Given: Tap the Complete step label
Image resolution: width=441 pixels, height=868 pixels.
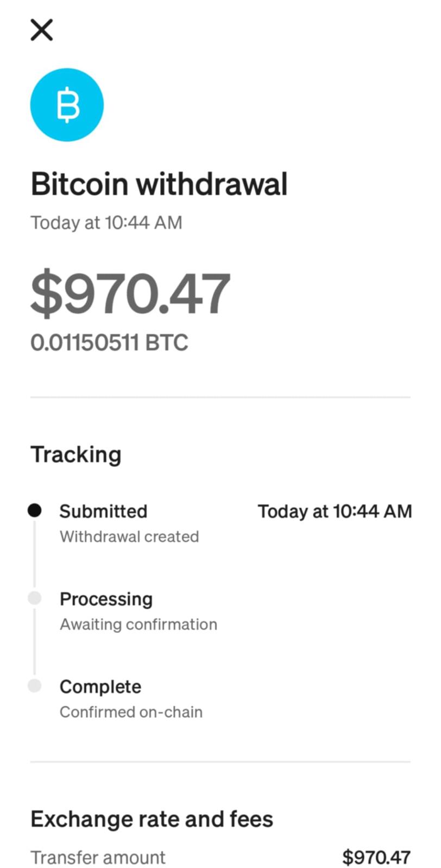Looking at the screenshot, I should tap(100, 687).
